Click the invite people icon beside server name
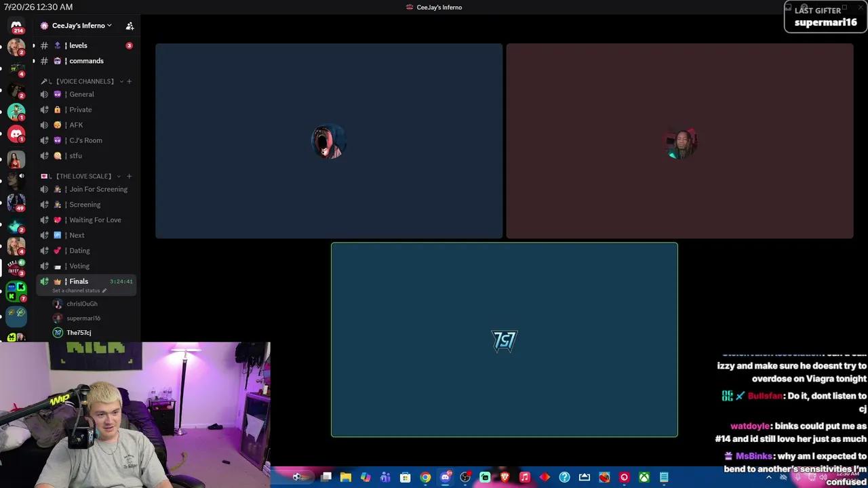The image size is (868, 488). click(x=130, y=26)
